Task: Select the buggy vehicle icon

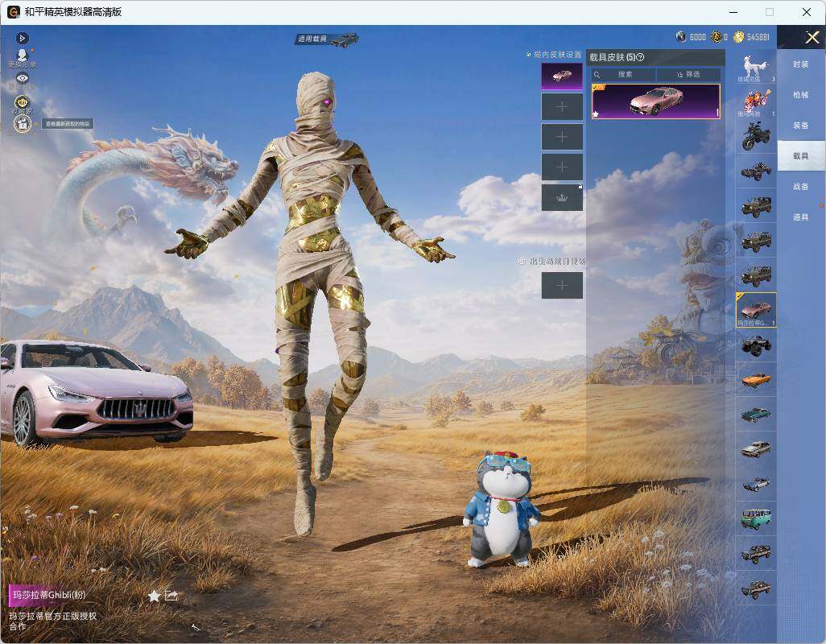Action: (x=756, y=171)
